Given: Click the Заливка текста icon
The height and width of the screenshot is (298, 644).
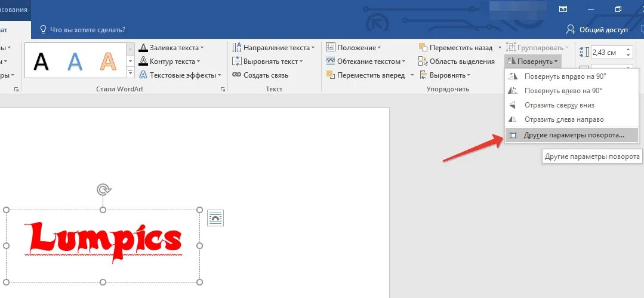Looking at the screenshot, I should point(143,48).
